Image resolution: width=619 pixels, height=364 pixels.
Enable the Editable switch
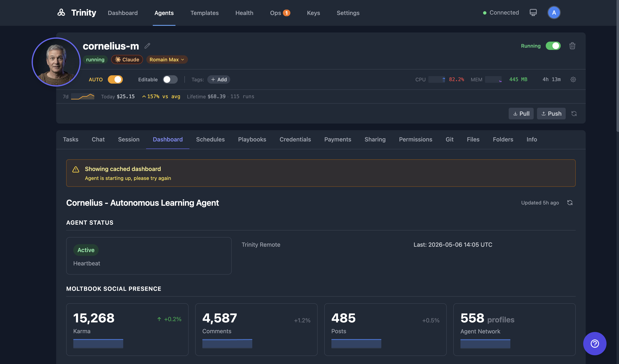(x=170, y=79)
